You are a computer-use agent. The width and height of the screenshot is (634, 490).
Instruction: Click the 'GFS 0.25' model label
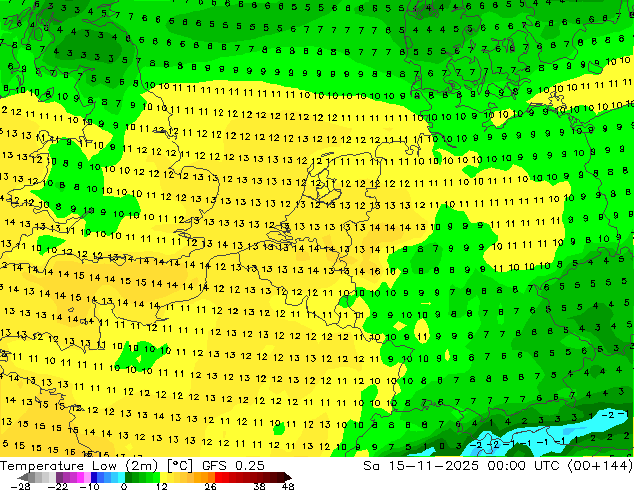233,466
